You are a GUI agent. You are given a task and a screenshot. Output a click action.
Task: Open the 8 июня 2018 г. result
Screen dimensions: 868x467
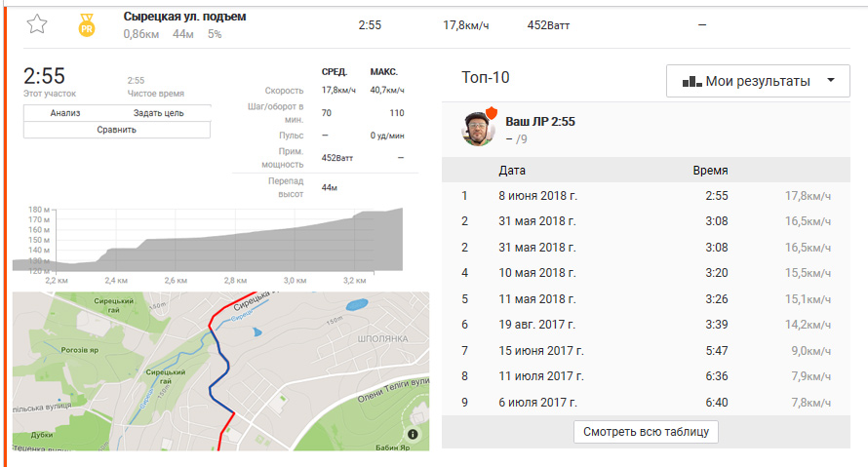[x=538, y=196]
